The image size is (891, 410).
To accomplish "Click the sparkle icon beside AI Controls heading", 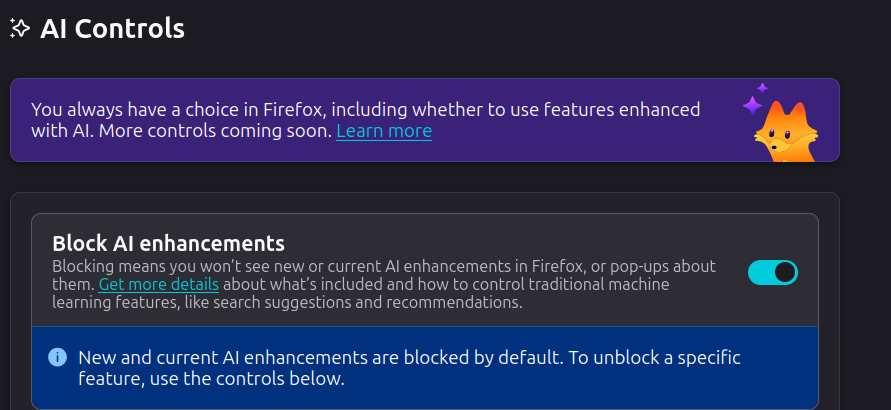I will 19,29.
